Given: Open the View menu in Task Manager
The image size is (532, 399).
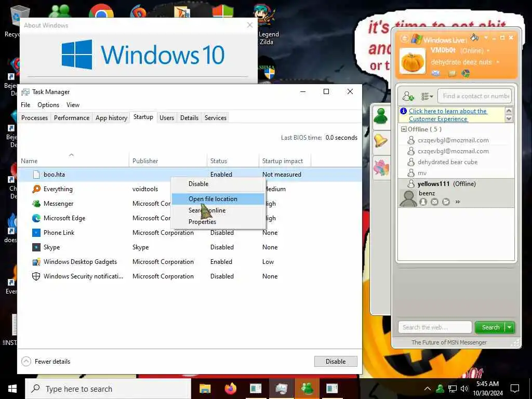Looking at the screenshot, I should pos(73,105).
